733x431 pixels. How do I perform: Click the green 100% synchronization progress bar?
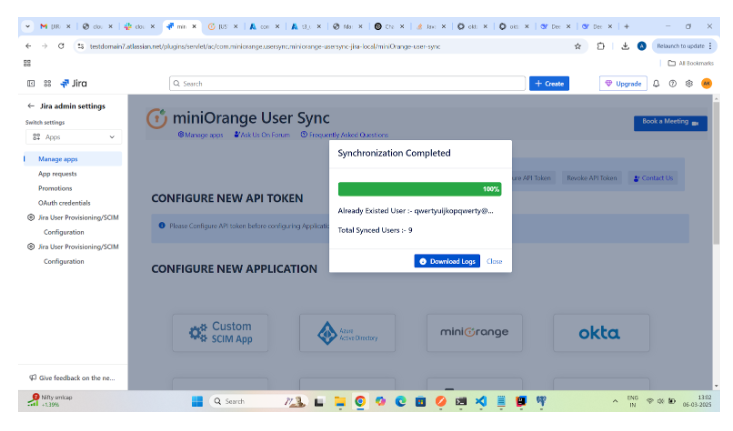tap(419, 189)
